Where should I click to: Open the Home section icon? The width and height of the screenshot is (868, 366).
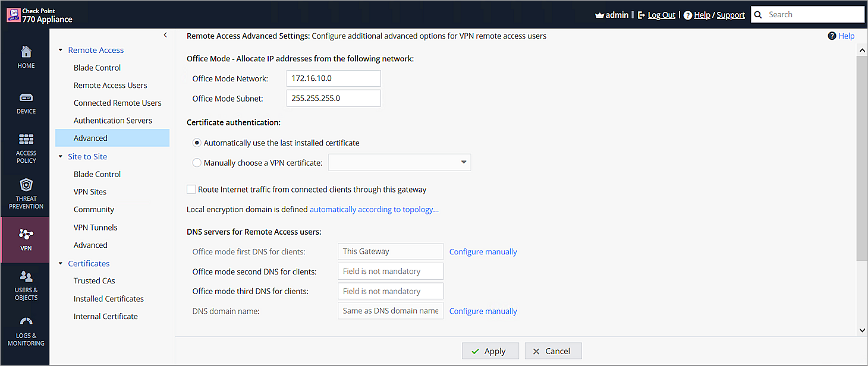tap(26, 52)
